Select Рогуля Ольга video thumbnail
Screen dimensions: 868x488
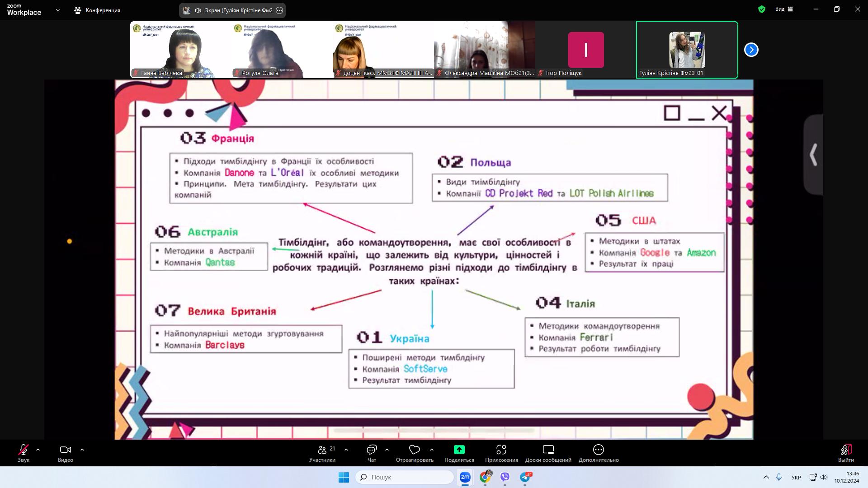click(282, 50)
